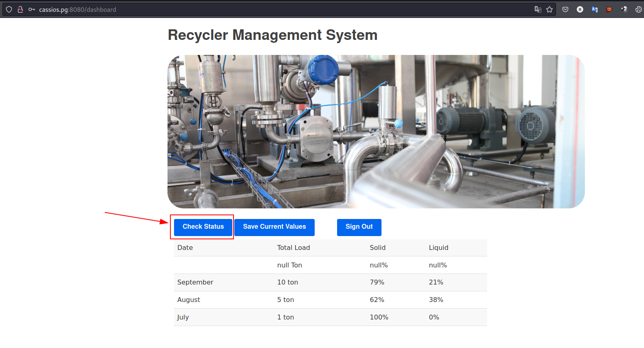Open the Pocket save icon

(x=565, y=9)
